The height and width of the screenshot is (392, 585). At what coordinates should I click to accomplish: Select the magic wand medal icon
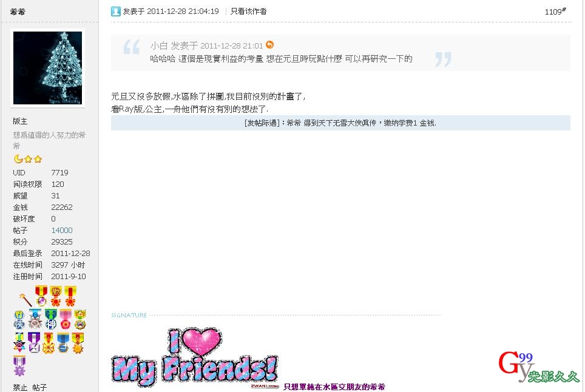click(25, 299)
